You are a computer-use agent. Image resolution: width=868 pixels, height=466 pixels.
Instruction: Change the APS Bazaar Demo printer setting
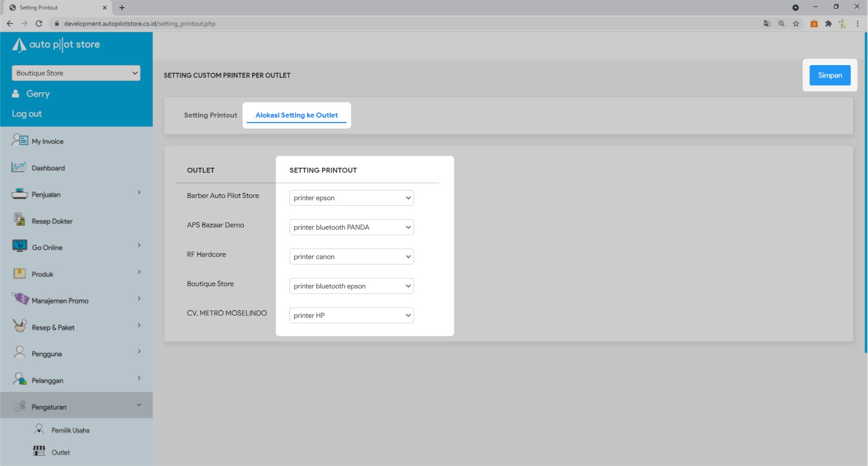(351, 227)
